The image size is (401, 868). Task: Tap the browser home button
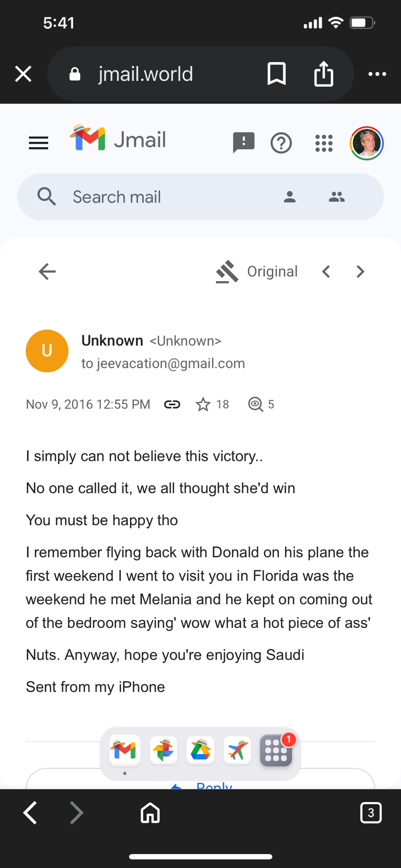click(x=150, y=812)
